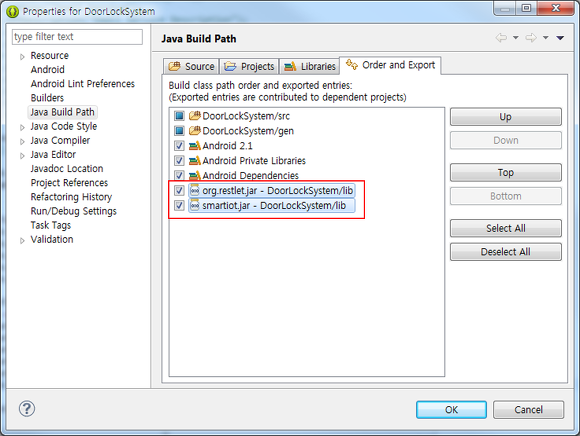Cancel the properties dialog
Screen dimensions: 580x436
[529, 410]
